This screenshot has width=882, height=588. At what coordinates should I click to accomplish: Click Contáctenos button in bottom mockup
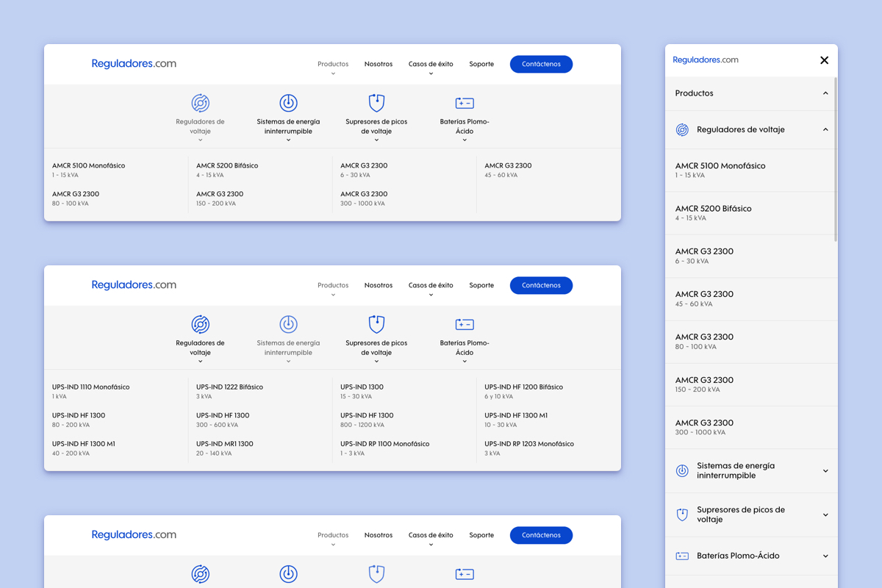click(x=541, y=535)
